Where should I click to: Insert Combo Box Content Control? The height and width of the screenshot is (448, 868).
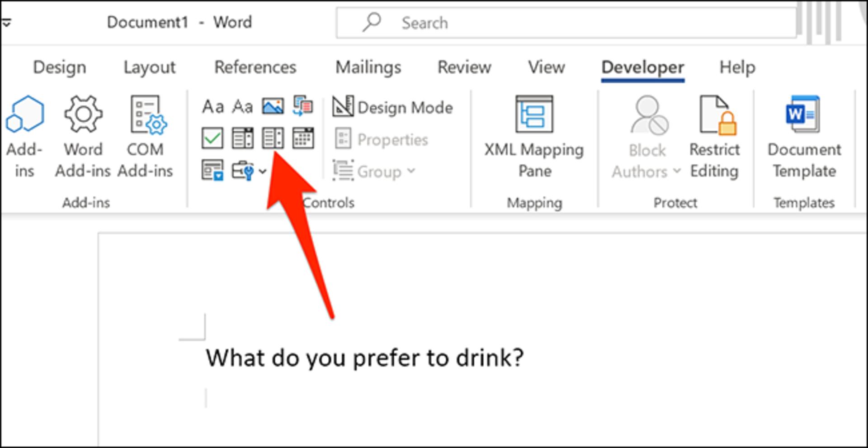pyautogui.click(x=243, y=138)
